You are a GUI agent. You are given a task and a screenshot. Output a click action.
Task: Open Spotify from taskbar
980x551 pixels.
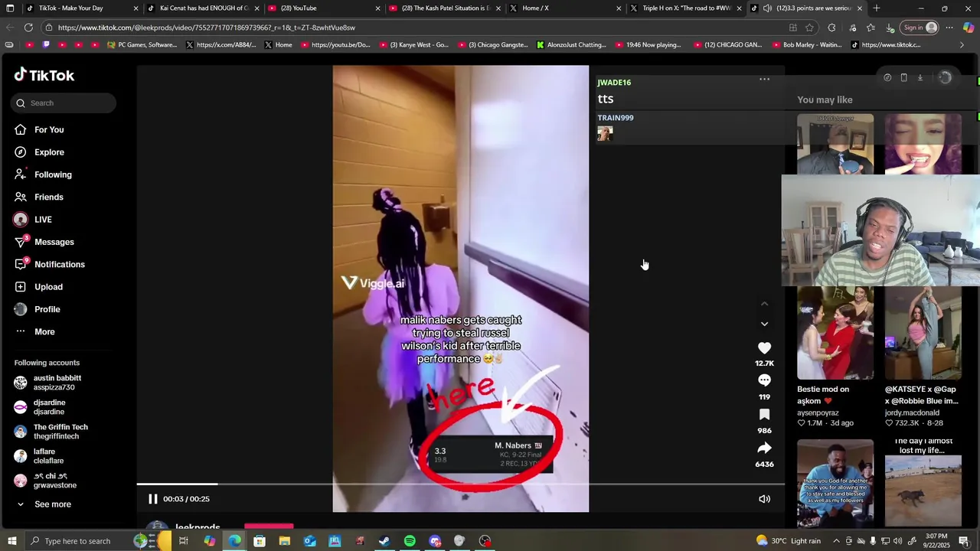(x=410, y=541)
